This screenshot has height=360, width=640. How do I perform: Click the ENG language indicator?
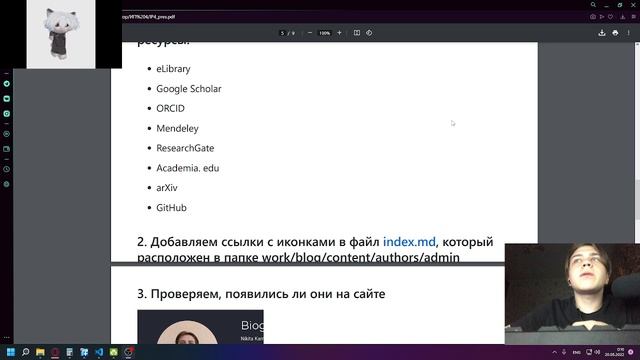(x=576, y=352)
